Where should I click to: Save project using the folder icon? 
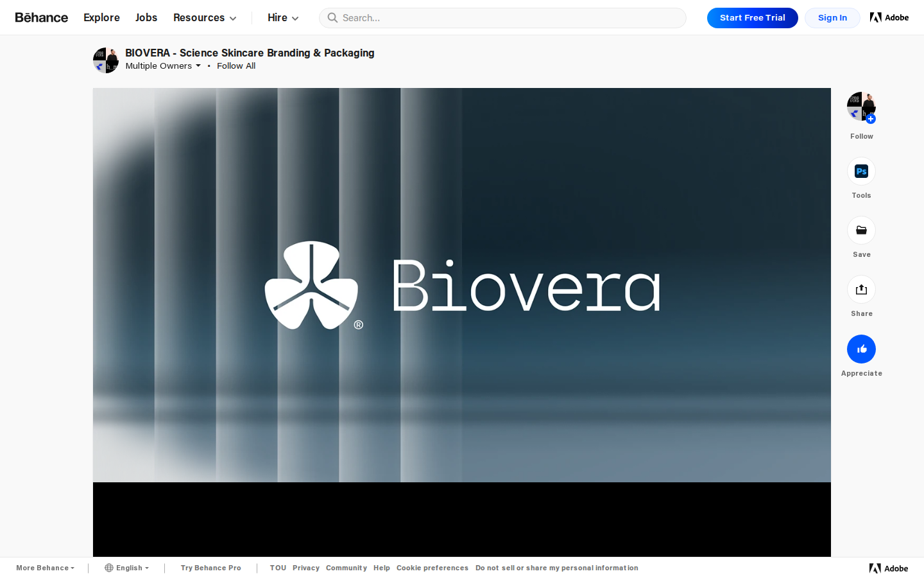coord(861,230)
